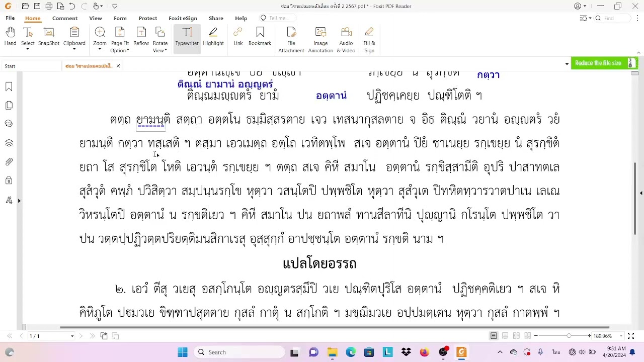Image resolution: width=644 pixels, height=362 pixels.
Task: Open the Security side panel
Action: click(x=9, y=180)
